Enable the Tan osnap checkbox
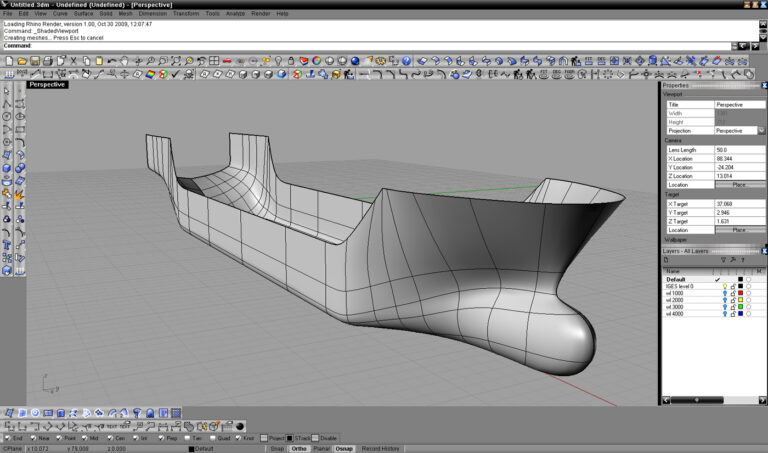This screenshot has height=453, width=768. [x=187, y=438]
